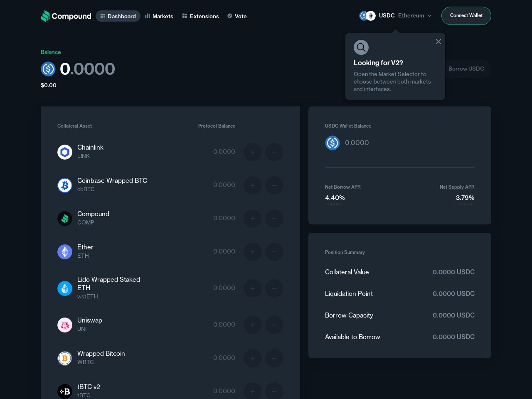The image size is (532, 399).
Task: Click the magnifier icon in the V2 popup
Action: pyautogui.click(x=361, y=47)
